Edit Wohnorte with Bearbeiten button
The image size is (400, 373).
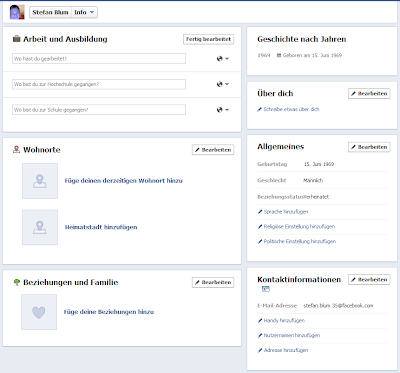[213, 150]
